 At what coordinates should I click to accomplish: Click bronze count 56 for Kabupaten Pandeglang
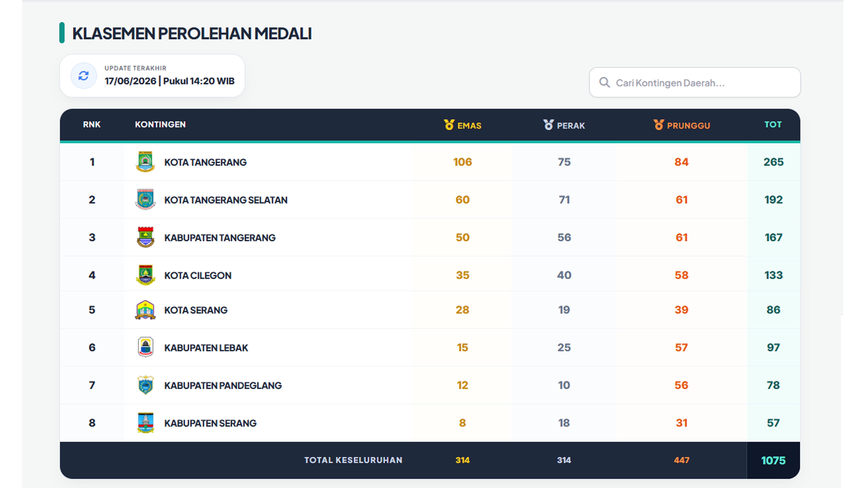tap(681, 385)
